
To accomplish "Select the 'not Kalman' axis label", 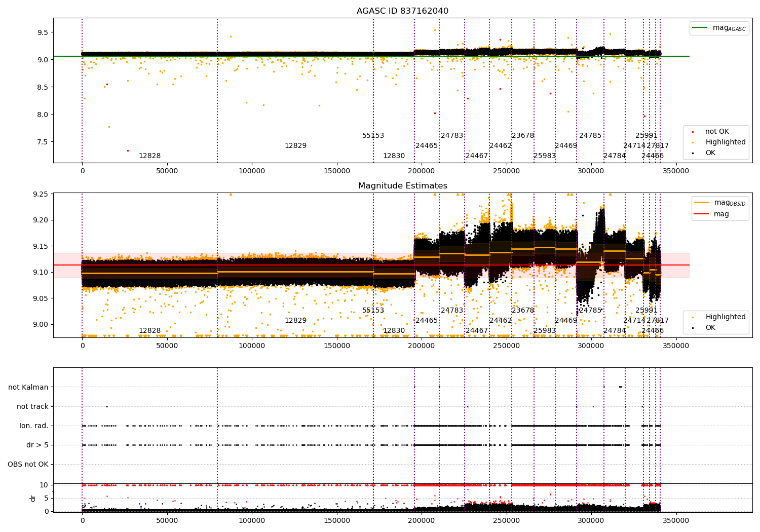I will tap(28, 388).
